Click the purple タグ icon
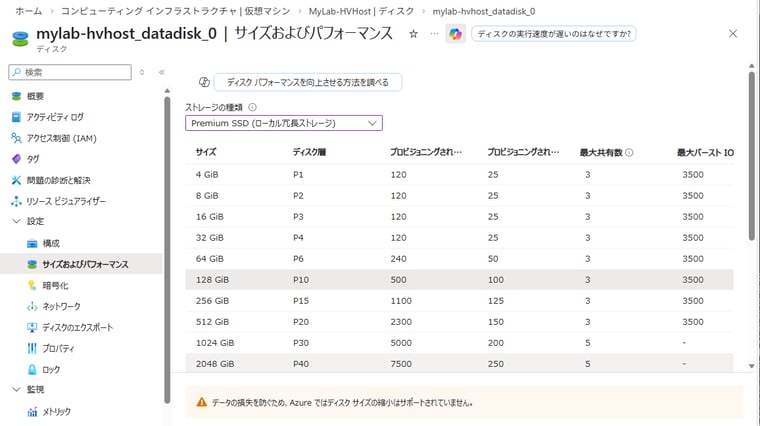The height and width of the screenshot is (426, 760). (x=16, y=159)
